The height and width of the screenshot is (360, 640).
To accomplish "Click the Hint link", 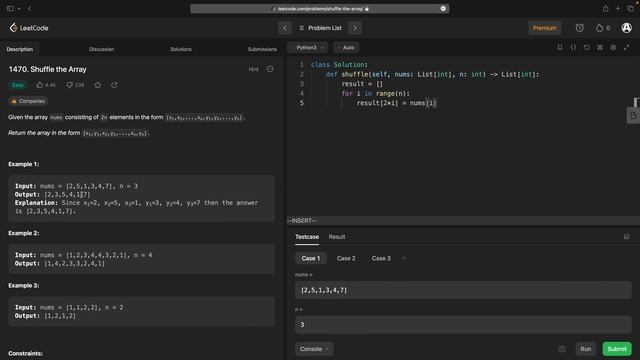I will point(253,69).
